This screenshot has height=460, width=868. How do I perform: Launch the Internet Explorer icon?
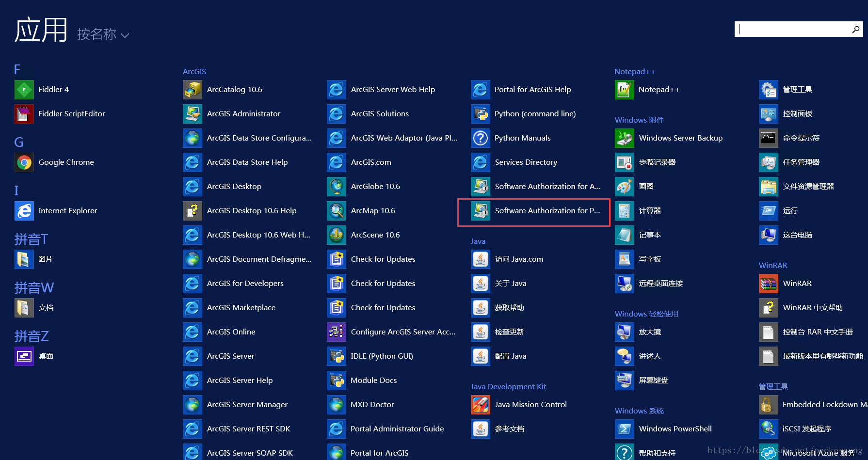click(24, 211)
